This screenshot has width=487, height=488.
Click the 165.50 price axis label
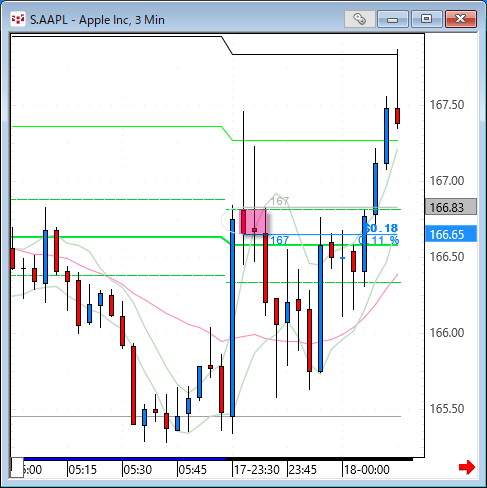coord(447,409)
